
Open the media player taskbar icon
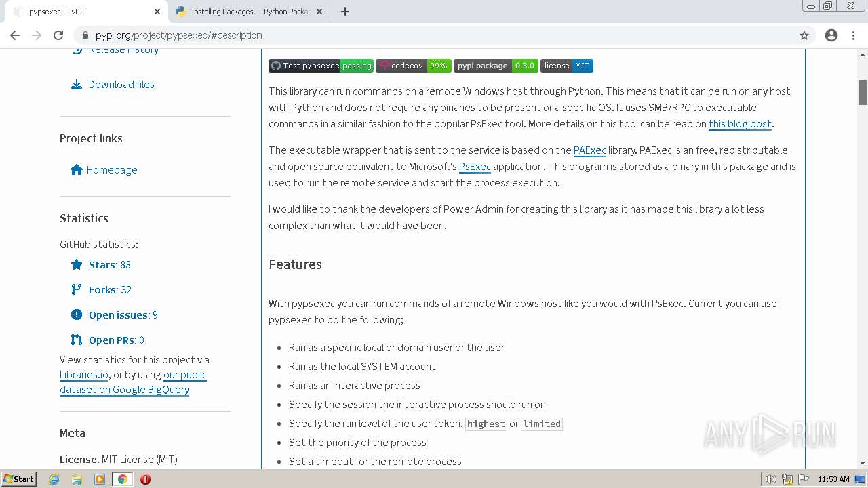tap(100, 479)
